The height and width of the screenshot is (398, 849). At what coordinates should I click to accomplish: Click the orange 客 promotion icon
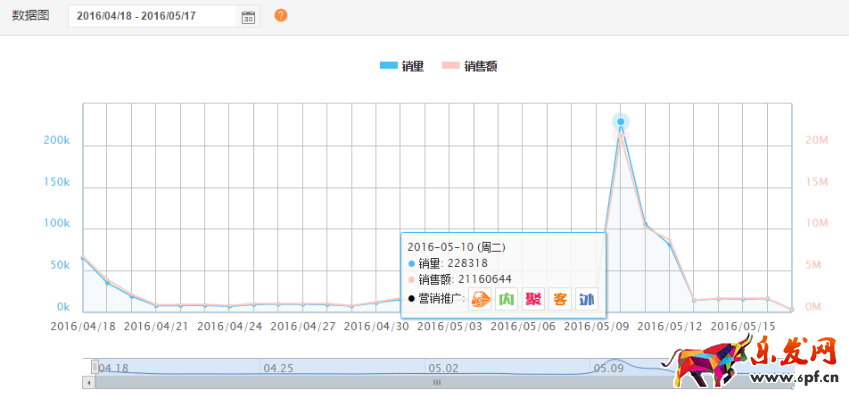560,299
